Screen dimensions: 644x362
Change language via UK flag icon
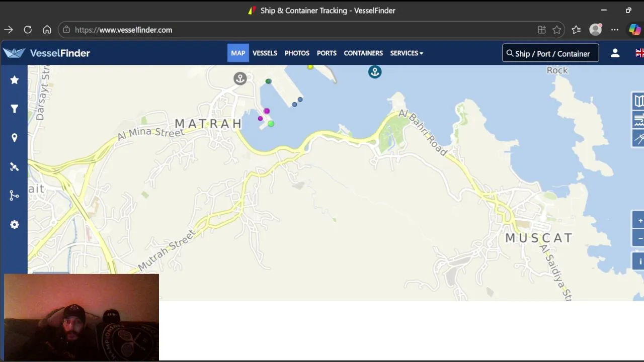(x=640, y=53)
